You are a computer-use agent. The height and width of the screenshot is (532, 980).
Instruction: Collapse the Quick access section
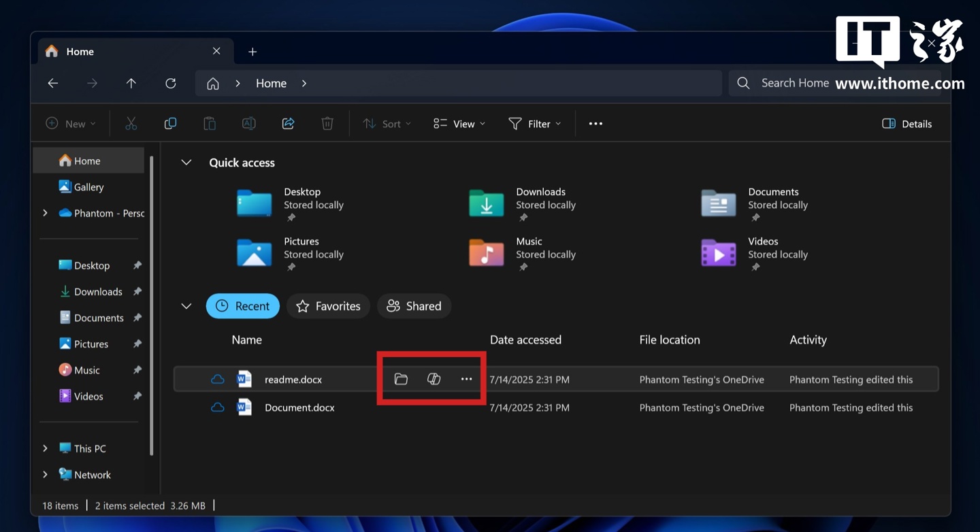click(x=186, y=163)
